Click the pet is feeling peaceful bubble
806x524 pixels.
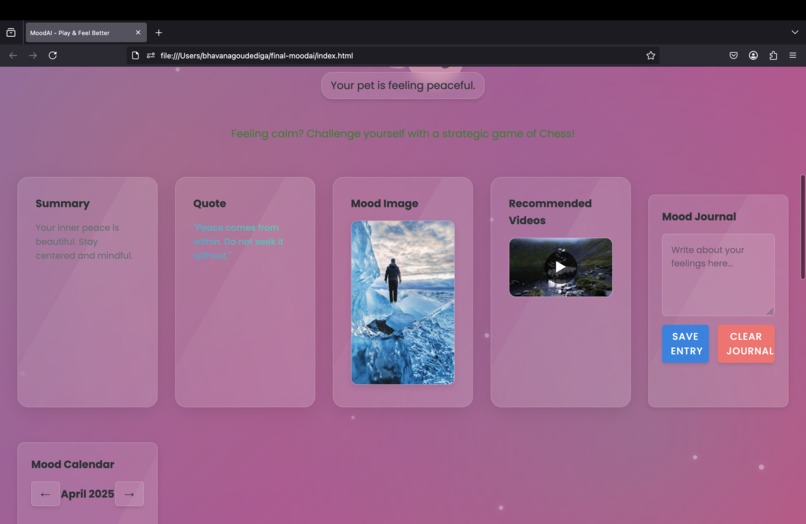point(402,85)
